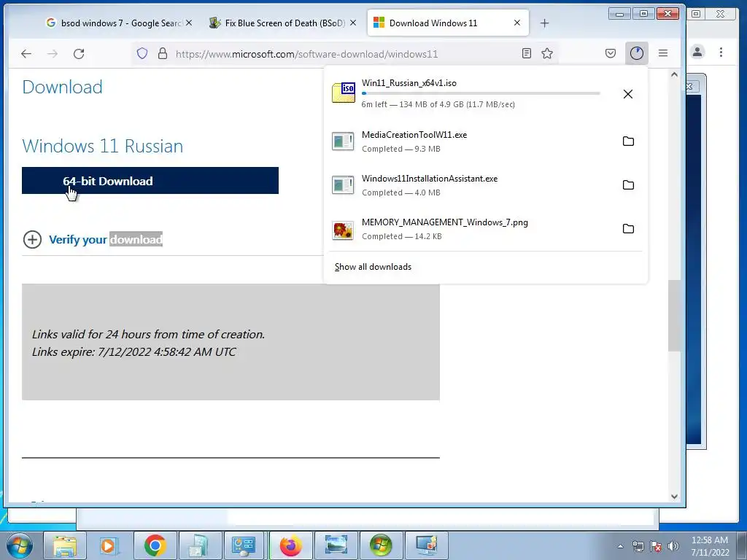The height and width of the screenshot is (560, 747).
Task: Open Firefox application hamburger menu
Action: pyautogui.click(x=663, y=53)
